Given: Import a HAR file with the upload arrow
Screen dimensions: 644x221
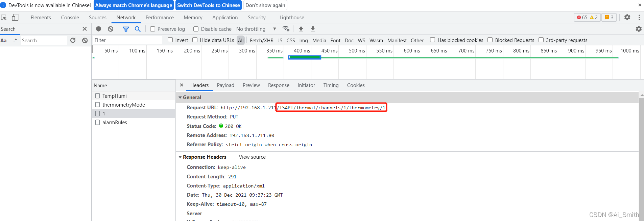Looking at the screenshot, I should (x=301, y=29).
